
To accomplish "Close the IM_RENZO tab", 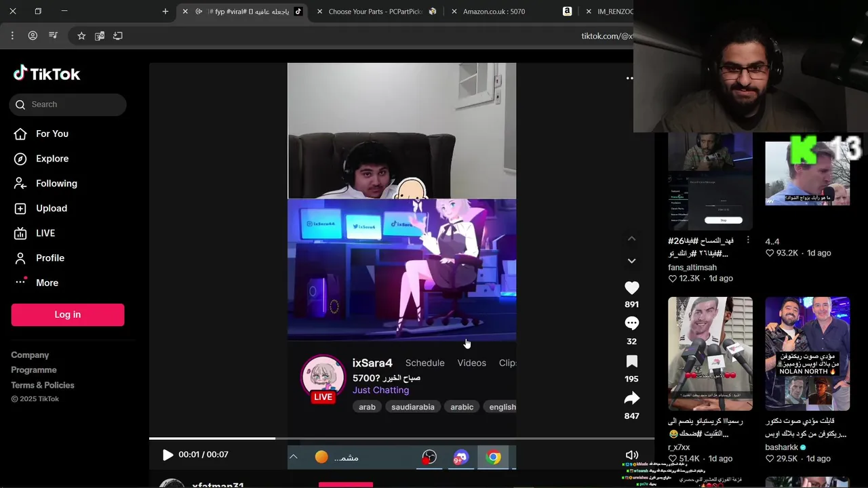I will coord(589,12).
